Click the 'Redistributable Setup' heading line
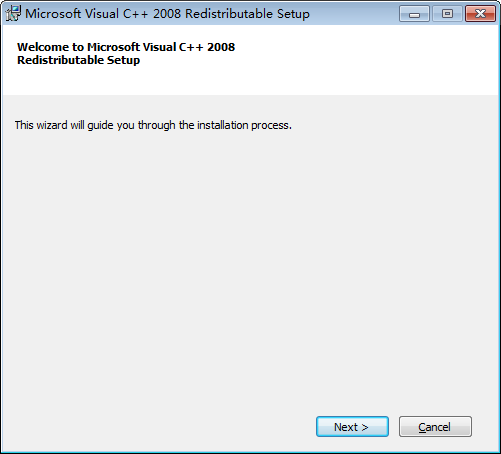The image size is (501, 454). coord(79,60)
